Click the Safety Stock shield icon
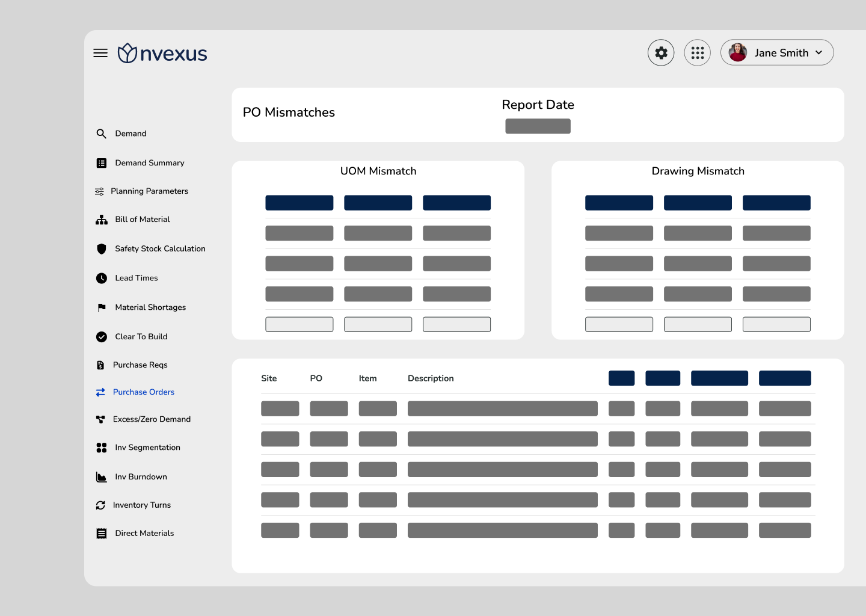 [x=102, y=248]
